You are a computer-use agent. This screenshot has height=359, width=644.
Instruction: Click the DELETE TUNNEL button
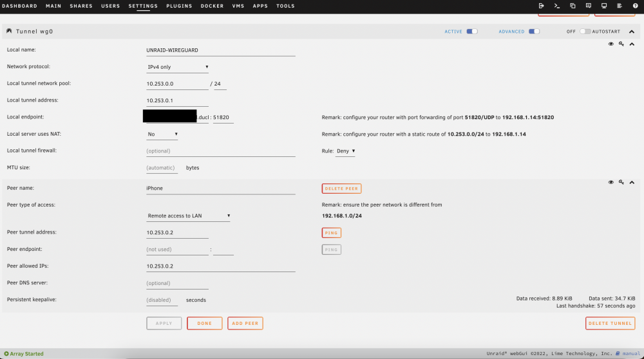point(610,324)
